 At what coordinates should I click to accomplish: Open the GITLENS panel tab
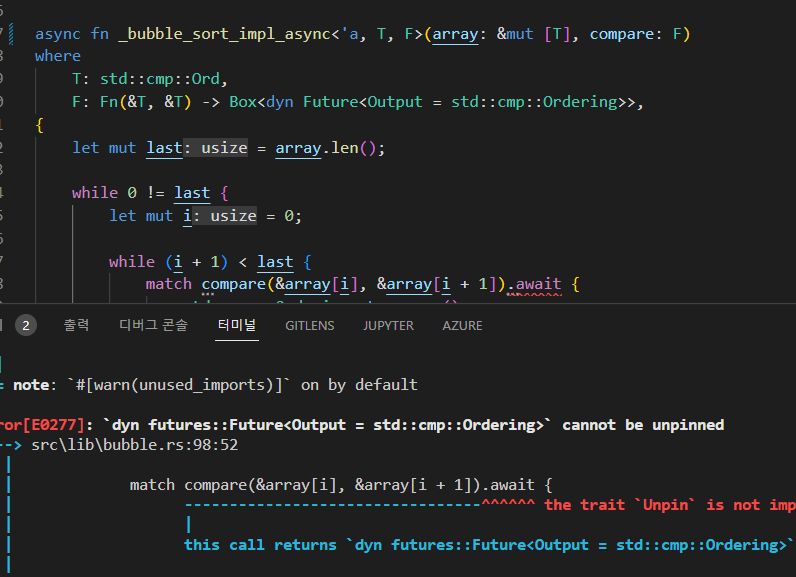(310, 325)
